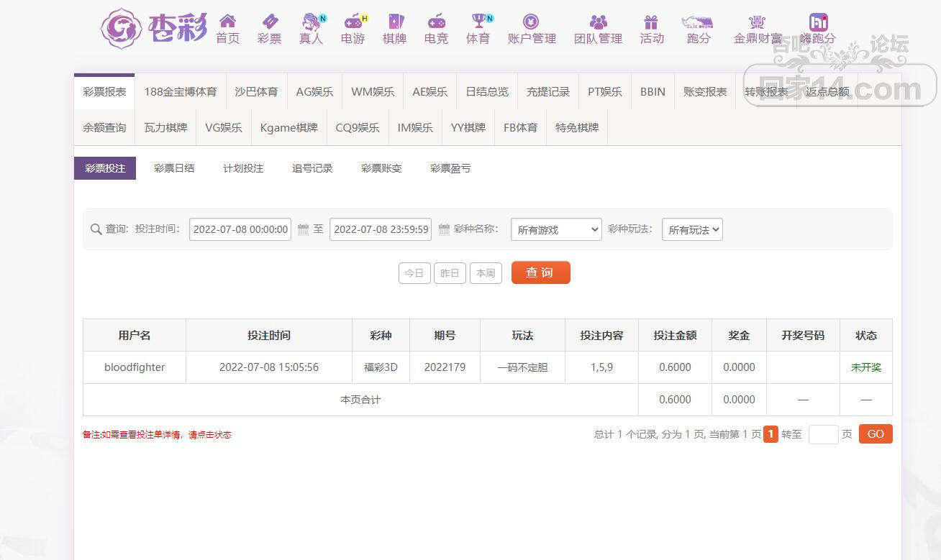Open the 体育 trophy icon
941x560 pixels.
click(478, 22)
